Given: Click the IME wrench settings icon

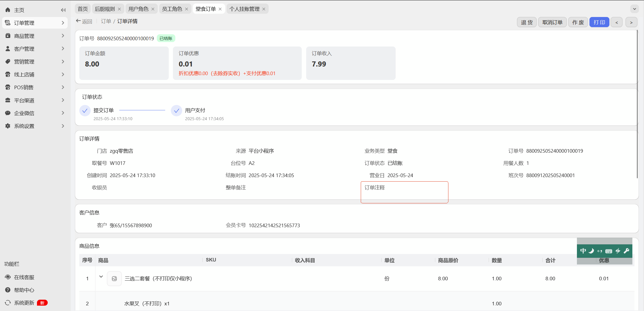Looking at the screenshot, I should [x=626, y=251].
